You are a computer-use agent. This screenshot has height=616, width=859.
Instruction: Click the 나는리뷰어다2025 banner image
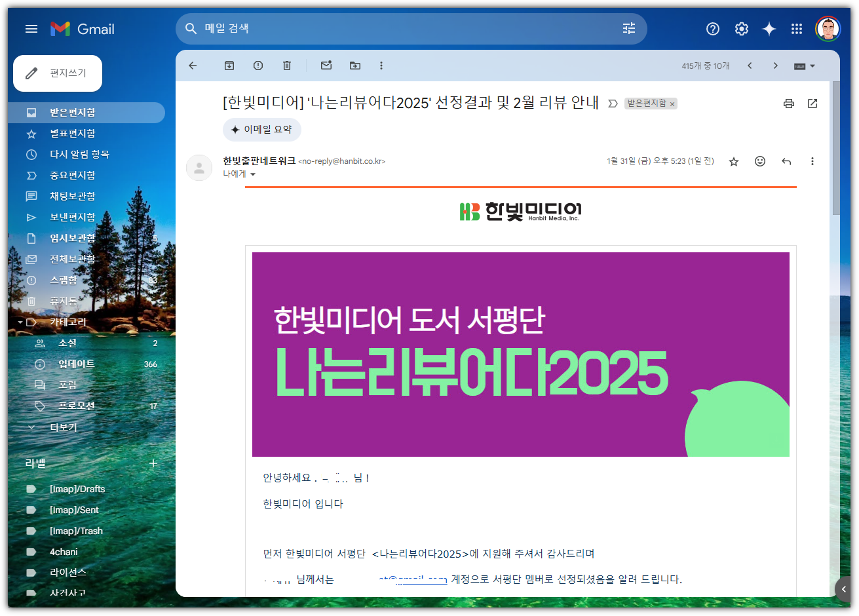coord(521,355)
